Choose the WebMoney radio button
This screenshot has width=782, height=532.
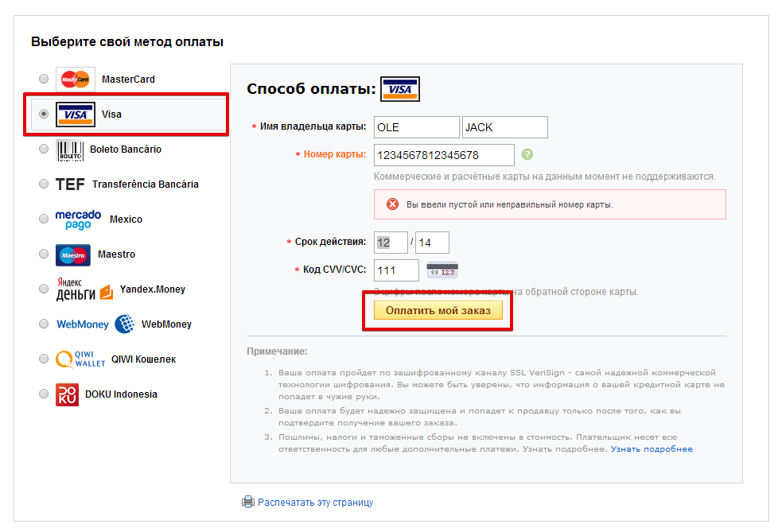pyautogui.click(x=44, y=324)
